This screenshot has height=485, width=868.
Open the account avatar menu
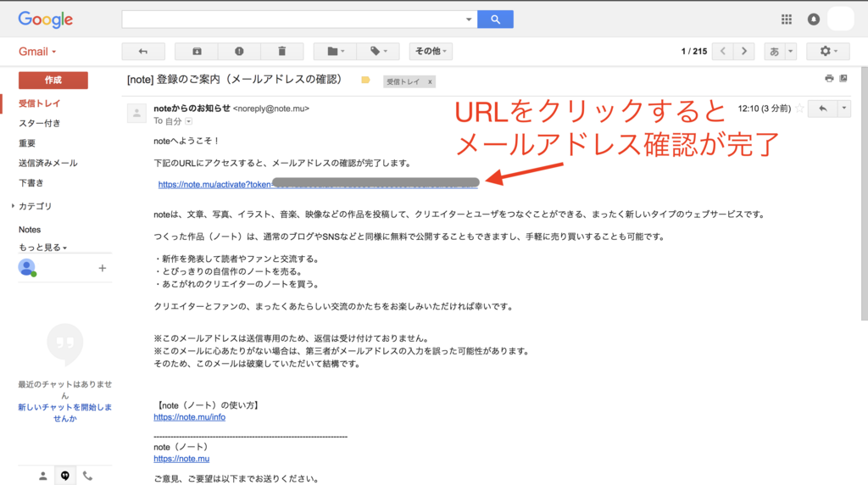coord(841,20)
